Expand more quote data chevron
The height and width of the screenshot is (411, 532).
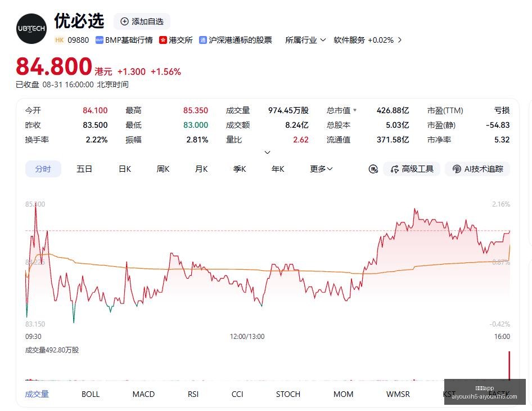tap(267, 152)
